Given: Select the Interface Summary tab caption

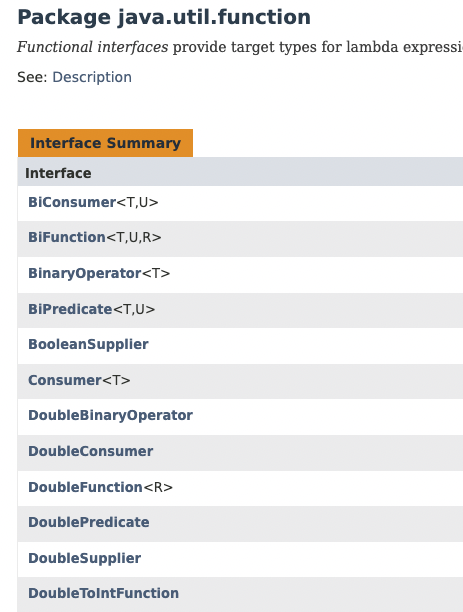Looking at the screenshot, I should tap(105, 143).
